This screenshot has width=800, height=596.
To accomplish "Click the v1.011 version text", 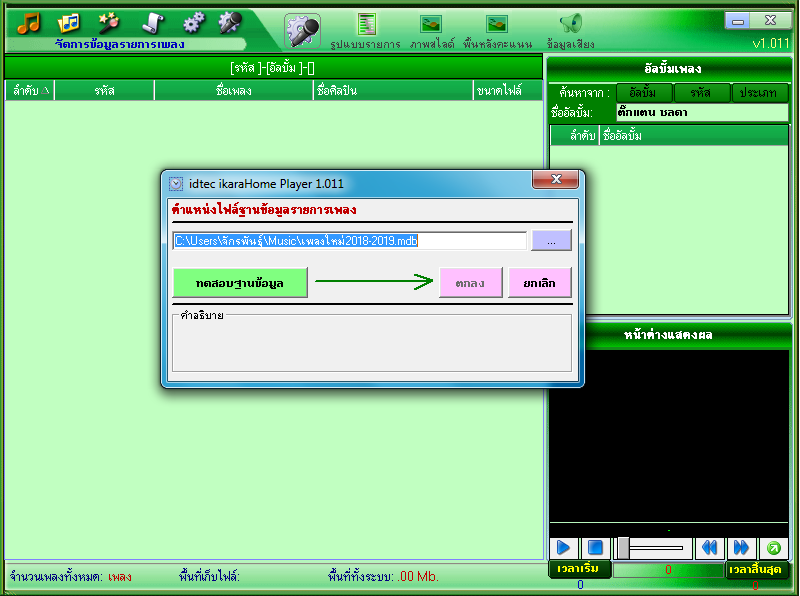I will [x=771, y=43].
